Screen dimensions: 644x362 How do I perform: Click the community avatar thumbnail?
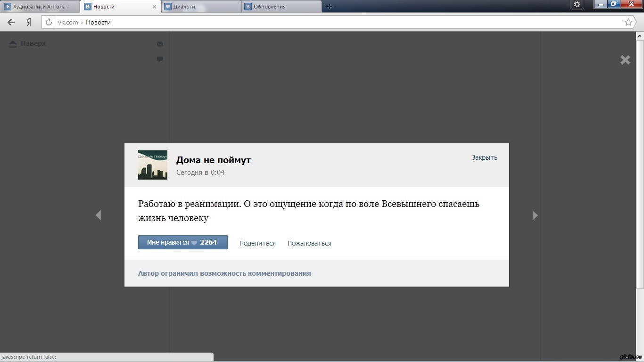click(x=153, y=165)
